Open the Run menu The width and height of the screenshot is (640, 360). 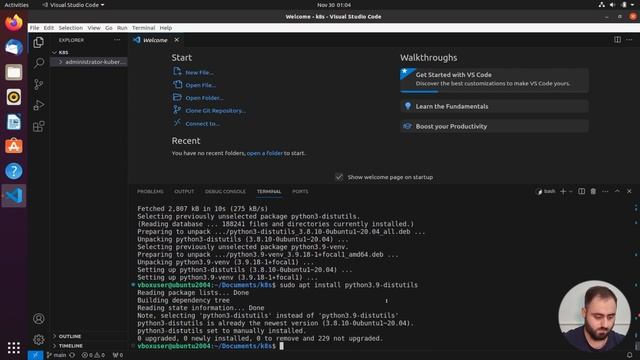point(122,28)
